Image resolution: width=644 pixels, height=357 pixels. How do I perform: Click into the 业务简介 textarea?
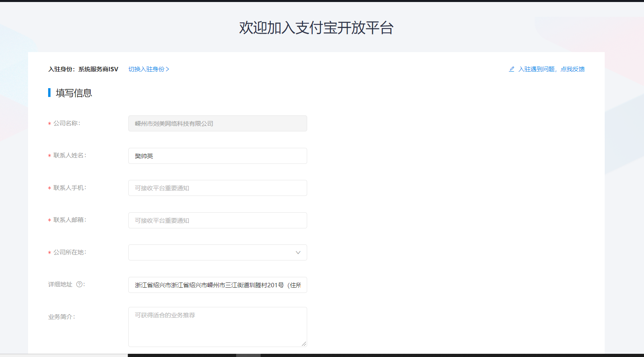pos(217,327)
